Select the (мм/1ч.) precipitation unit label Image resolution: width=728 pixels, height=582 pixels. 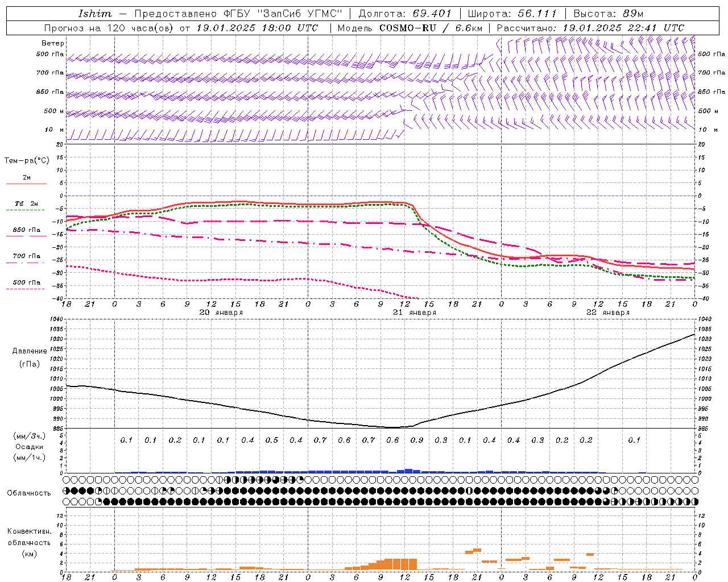click(30, 458)
